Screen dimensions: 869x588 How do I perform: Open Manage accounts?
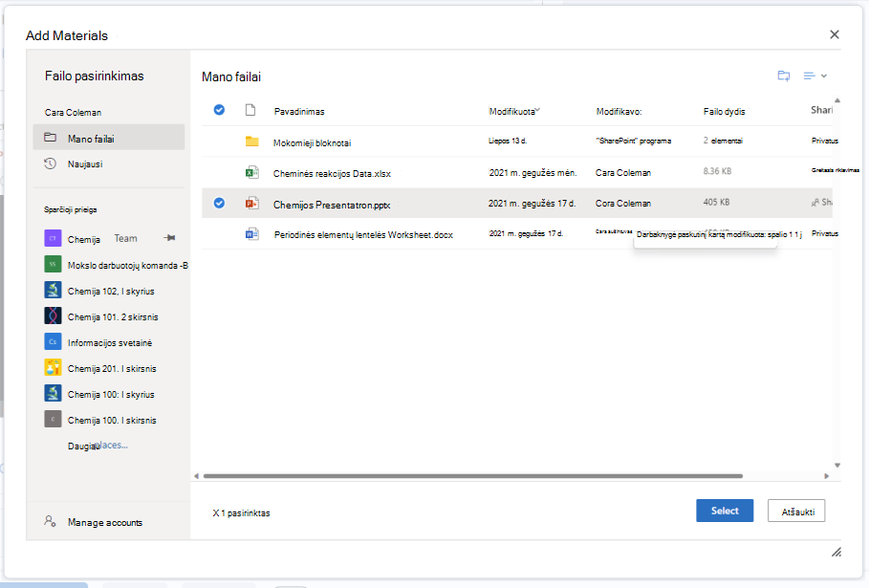click(x=105, y=523)
